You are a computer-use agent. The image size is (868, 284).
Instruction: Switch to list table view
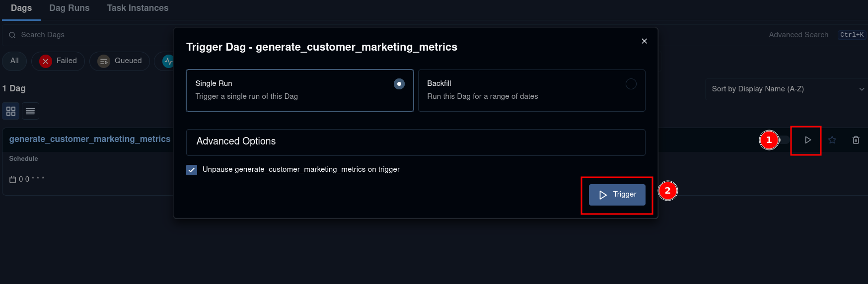[x=30, y=111]
